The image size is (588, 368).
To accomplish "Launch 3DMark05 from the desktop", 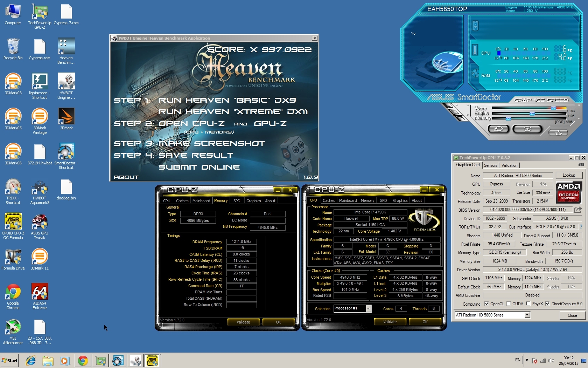I will point(13,119).
